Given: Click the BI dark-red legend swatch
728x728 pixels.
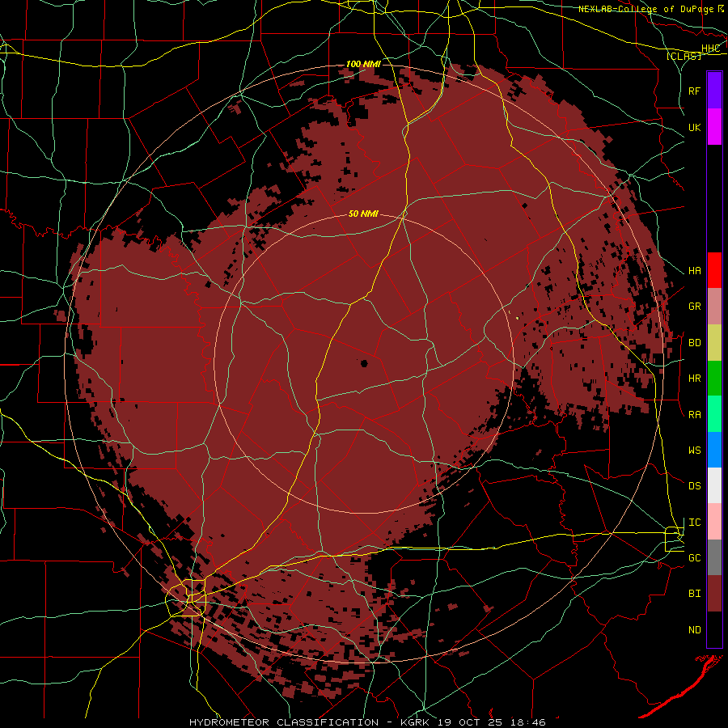Looking at the screenshot, I should click(x=714, y=594).
